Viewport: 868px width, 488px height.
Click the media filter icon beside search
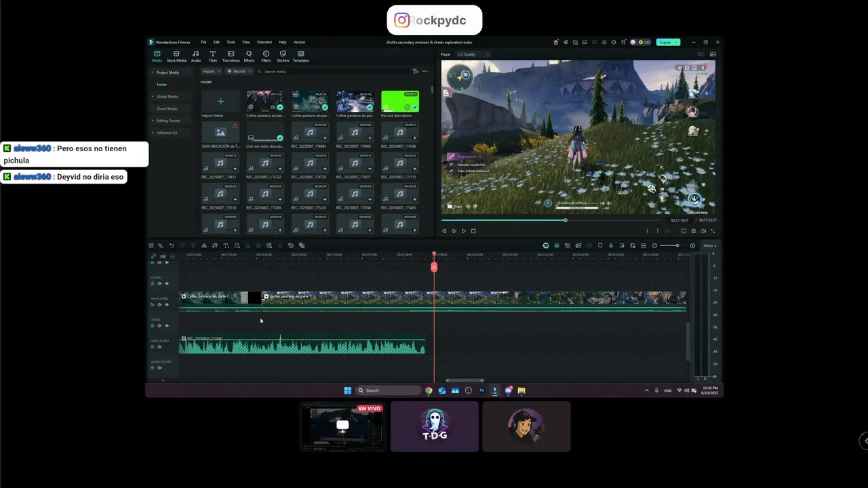point(415,71)
